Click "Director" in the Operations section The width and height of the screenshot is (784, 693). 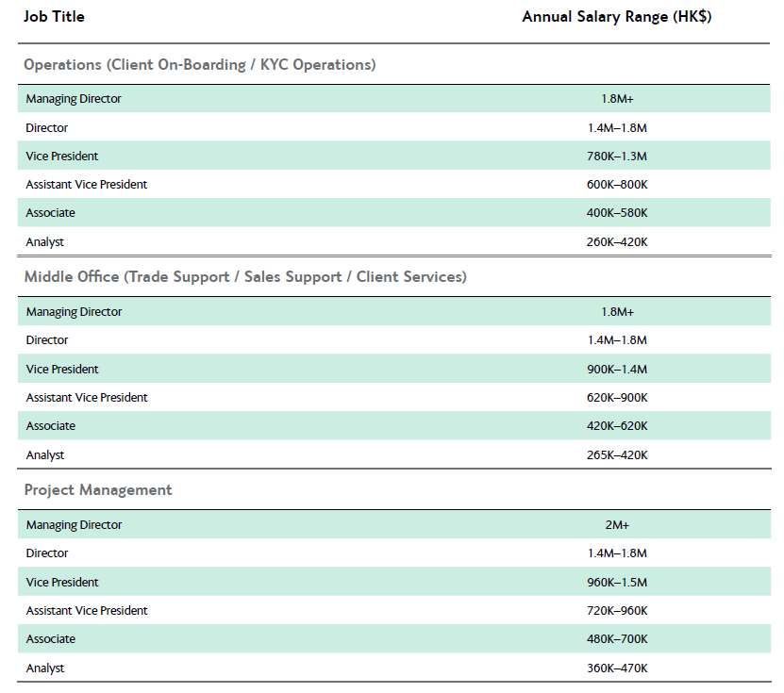46,128
